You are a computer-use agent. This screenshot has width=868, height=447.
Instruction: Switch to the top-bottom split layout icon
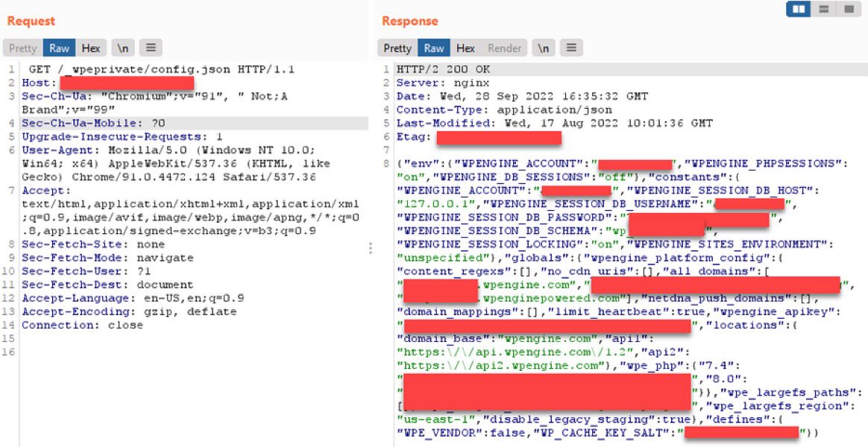point(824,9)
